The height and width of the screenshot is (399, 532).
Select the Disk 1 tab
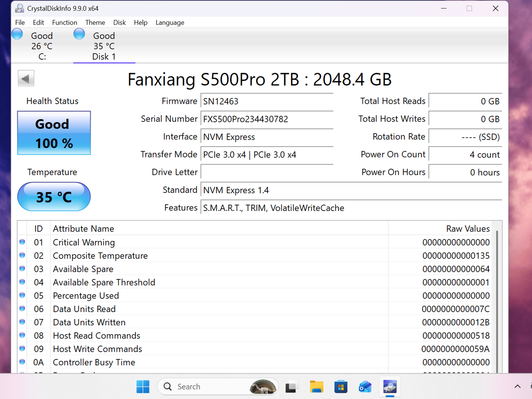point(104,46)
